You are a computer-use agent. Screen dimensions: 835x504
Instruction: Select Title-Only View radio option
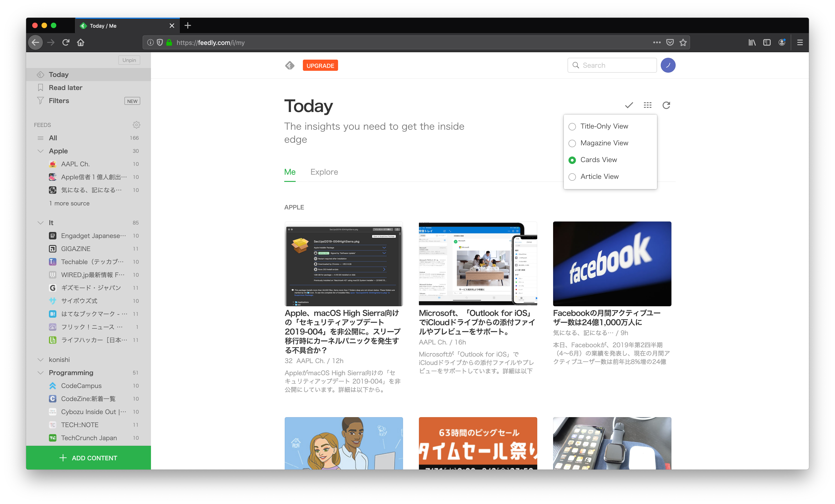point(572,127)
